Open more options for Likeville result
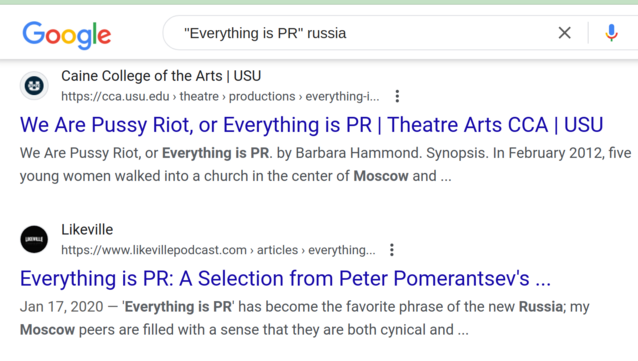The image size is (638, 361). (x=392, y=250)
